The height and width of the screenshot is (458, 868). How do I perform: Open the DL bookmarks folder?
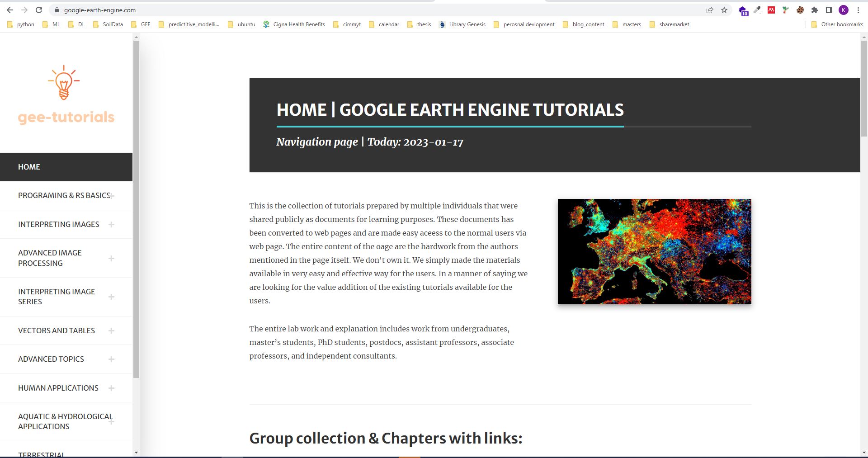[x=76, y=24]
